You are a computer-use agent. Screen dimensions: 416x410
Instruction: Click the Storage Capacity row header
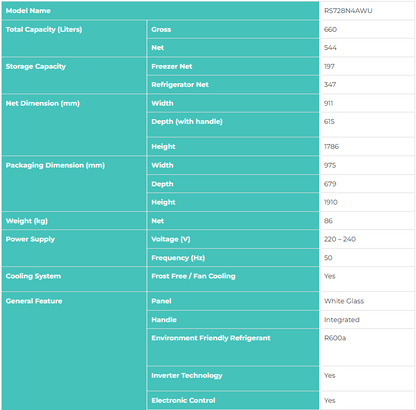(x=74, y=76)
